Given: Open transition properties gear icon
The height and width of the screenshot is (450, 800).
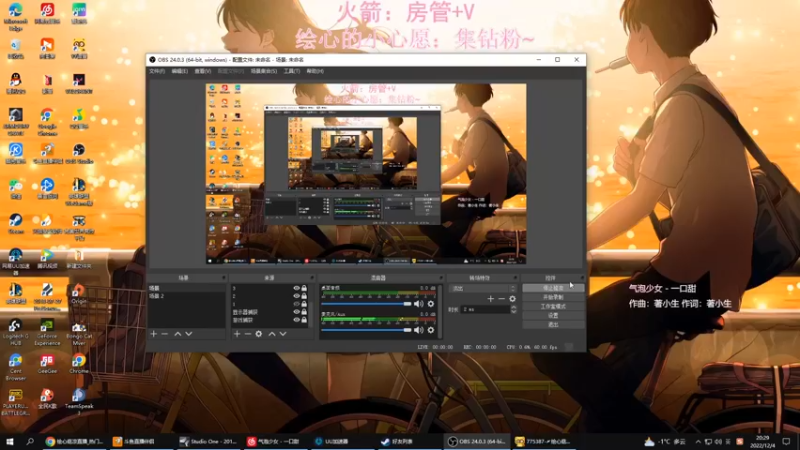Looking at the screenshot, I should (513, 299).
